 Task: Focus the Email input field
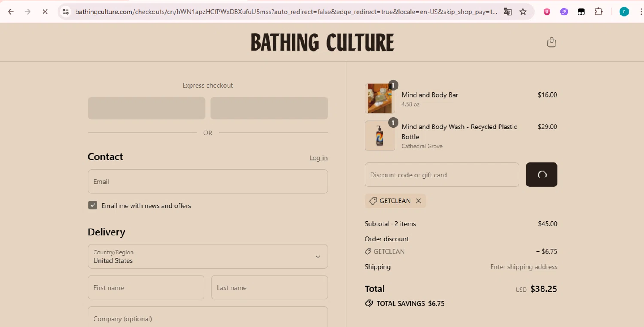[x=208, y=181]
